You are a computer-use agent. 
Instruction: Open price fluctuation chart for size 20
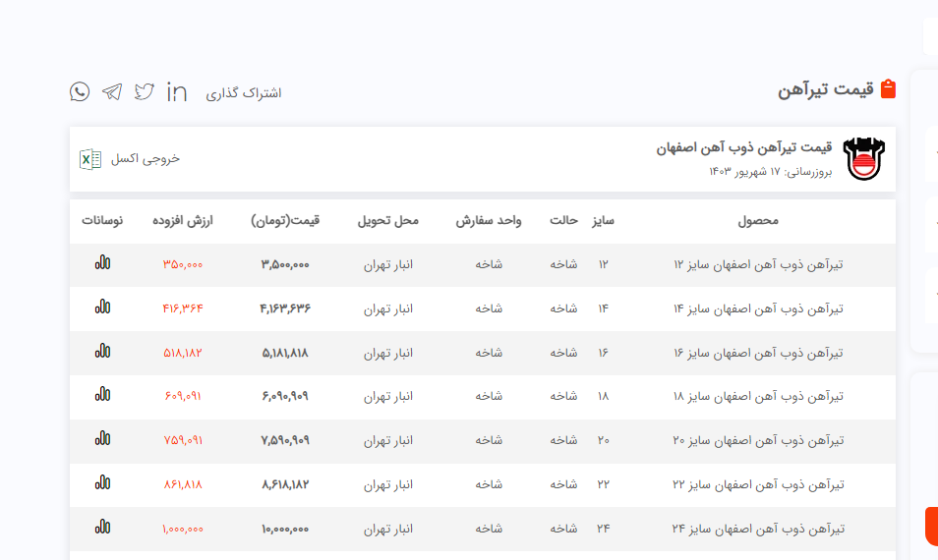[x=102, y=439]
